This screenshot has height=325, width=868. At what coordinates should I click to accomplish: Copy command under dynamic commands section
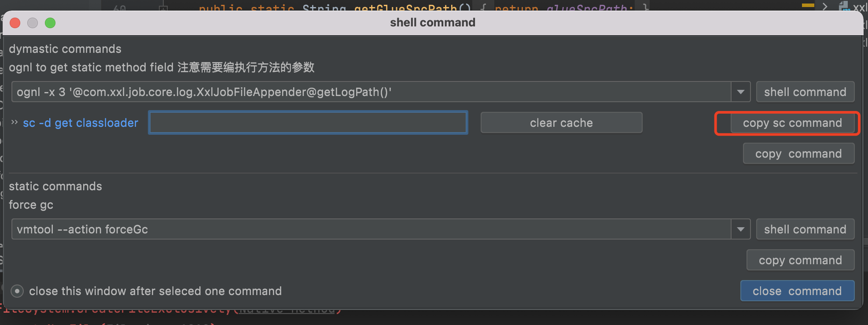coord(798,154)
